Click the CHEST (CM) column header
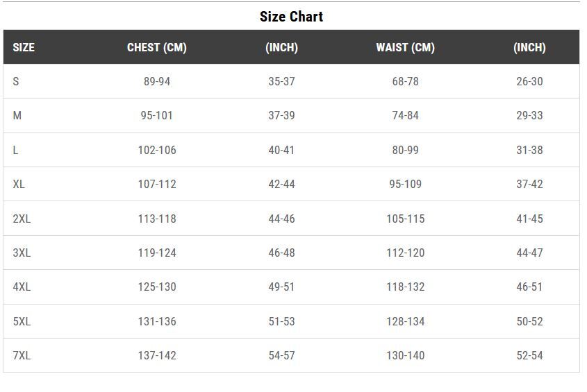This screenshot has height=392, width=587. click(x=157, y=47)
